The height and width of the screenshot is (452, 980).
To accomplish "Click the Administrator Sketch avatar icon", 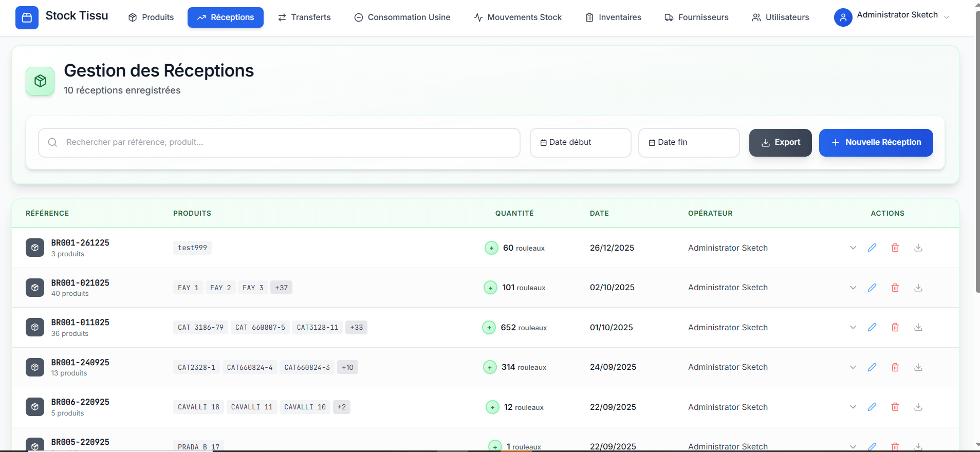I will 843,17.
